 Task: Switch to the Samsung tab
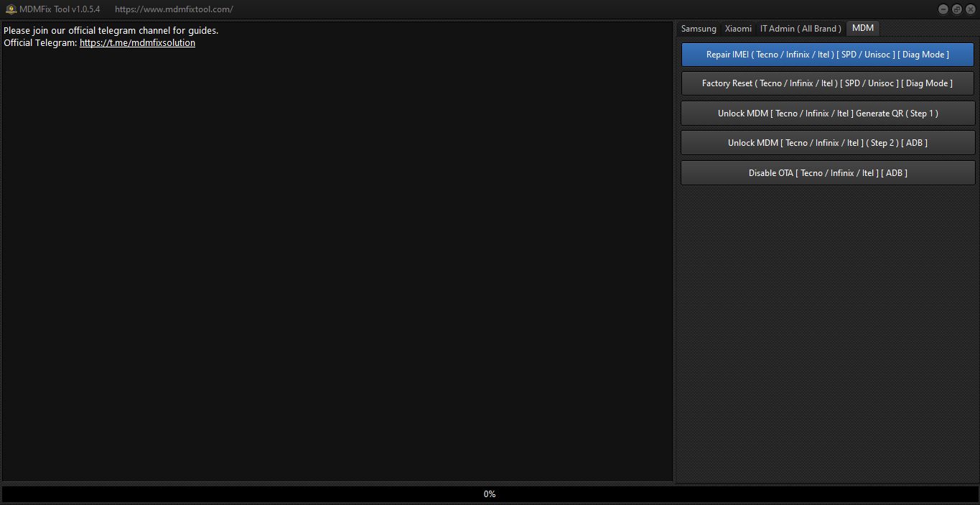[698, 29]
